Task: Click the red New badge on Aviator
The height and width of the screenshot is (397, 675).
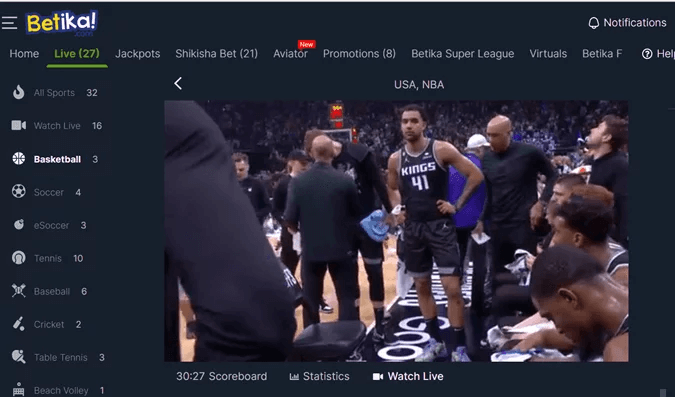Action: pos(307,44)
